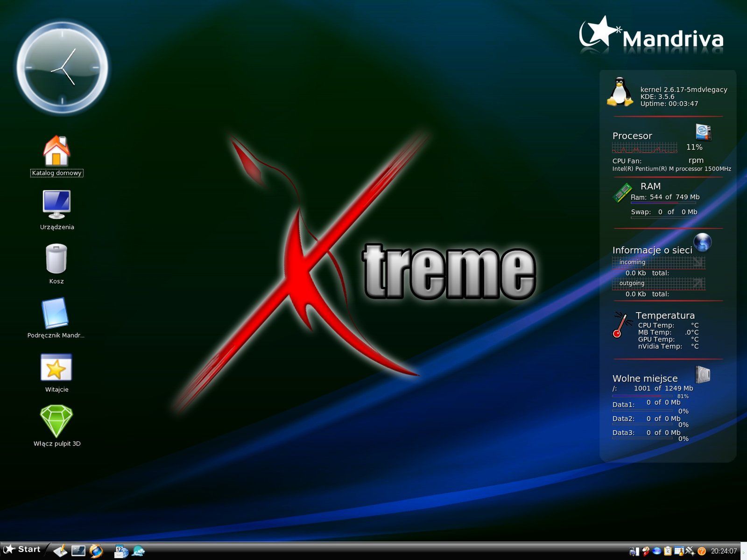Click the Intel(R) Pentium(R) M processor text
Screen dimensions: 747x560
[x=672, y=169]
